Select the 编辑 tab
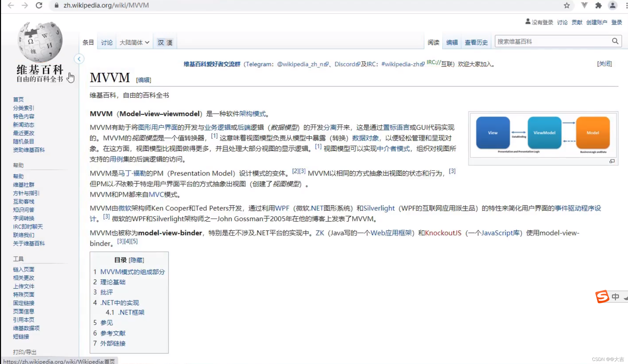The image size is (628, 364). [x=452, y=42]
